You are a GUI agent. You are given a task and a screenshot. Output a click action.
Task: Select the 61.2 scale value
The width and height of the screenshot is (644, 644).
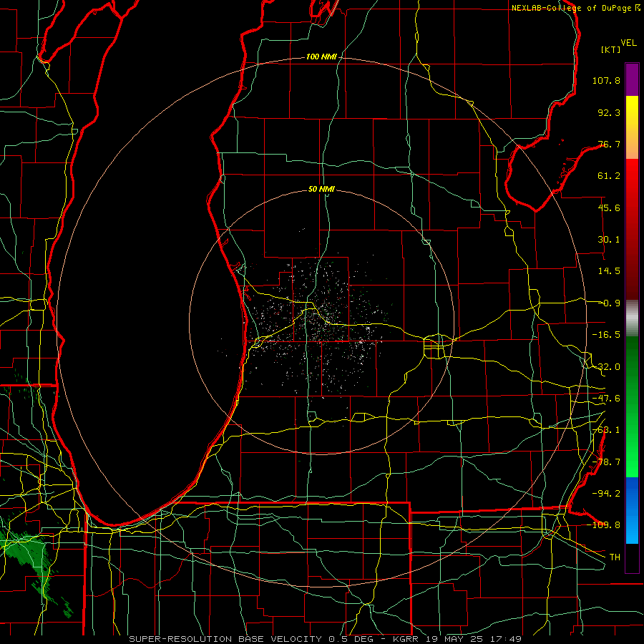(x=609, y=176)
